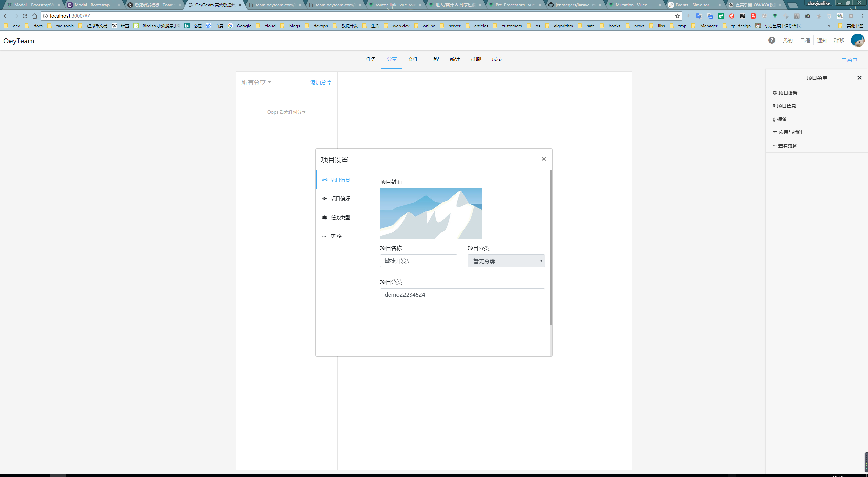Toggle the 菜单 project menu button
Image resolution: width=868 pixels, height=477 pixels.
tap(849, 60)
